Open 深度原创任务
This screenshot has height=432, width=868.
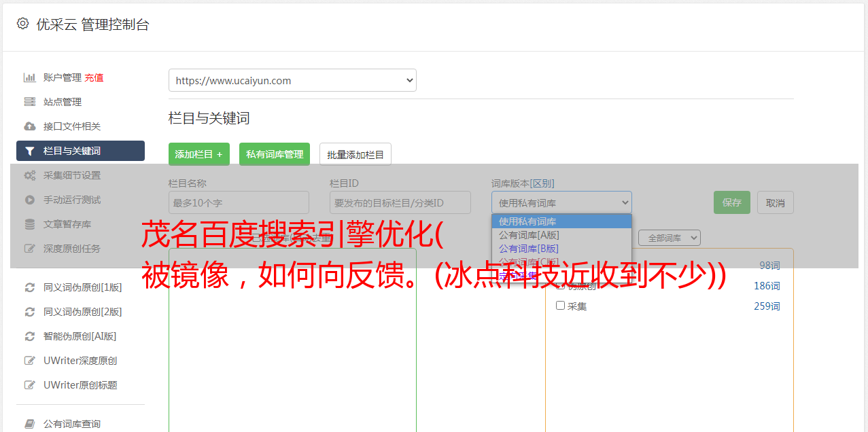coord(72,249)
